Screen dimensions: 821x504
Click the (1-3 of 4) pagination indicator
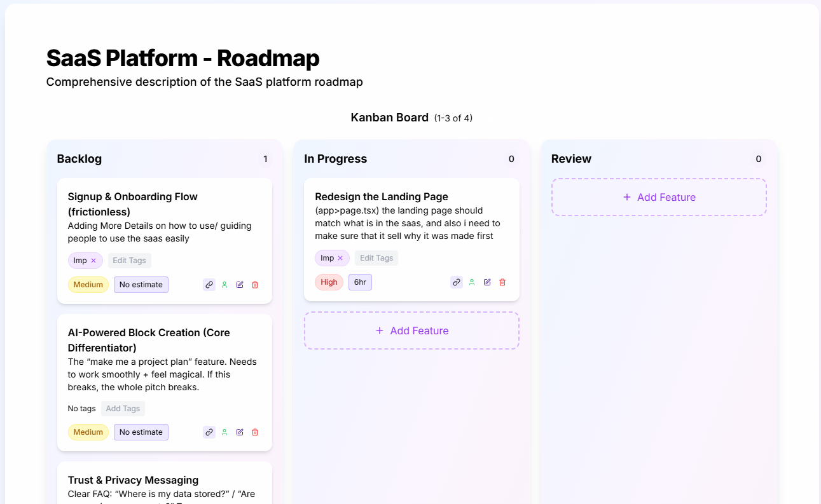click(453, 118)
